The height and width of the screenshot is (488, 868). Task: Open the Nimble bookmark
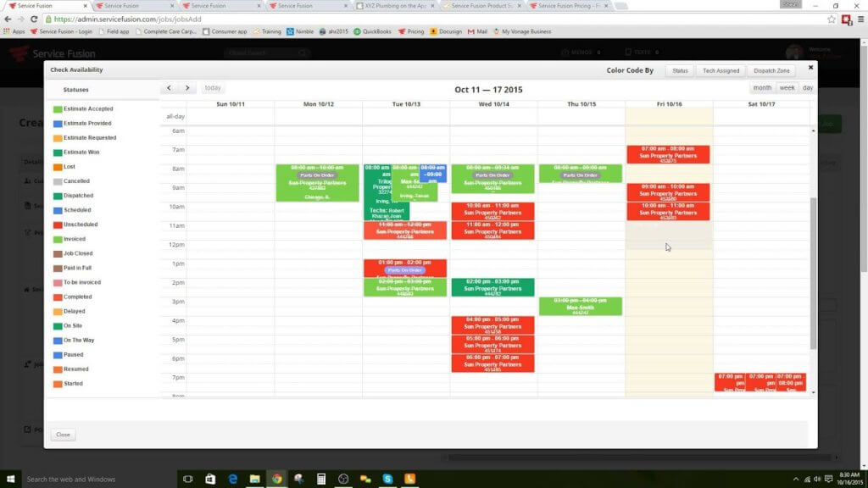point(300,31)
